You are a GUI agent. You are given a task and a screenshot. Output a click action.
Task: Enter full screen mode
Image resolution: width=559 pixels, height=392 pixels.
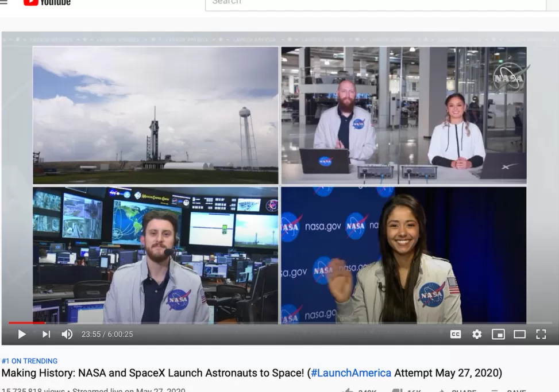click(x=541, y=335)
